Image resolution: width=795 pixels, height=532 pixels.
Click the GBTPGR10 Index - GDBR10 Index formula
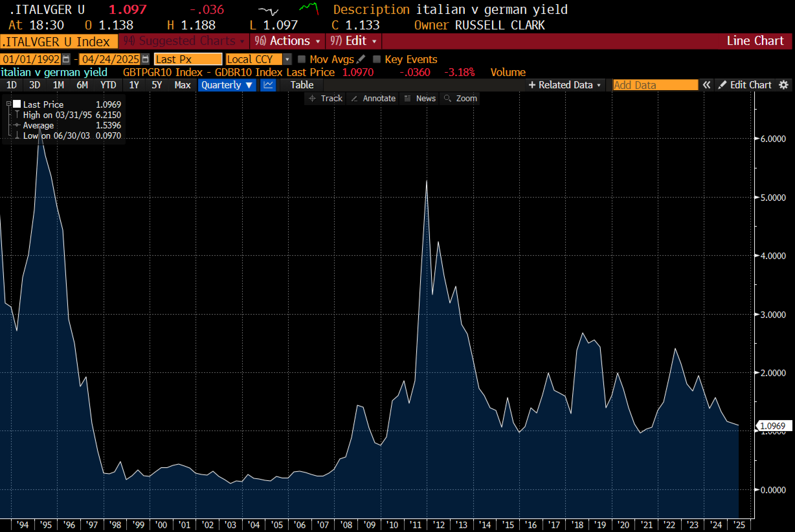[202, 72]
